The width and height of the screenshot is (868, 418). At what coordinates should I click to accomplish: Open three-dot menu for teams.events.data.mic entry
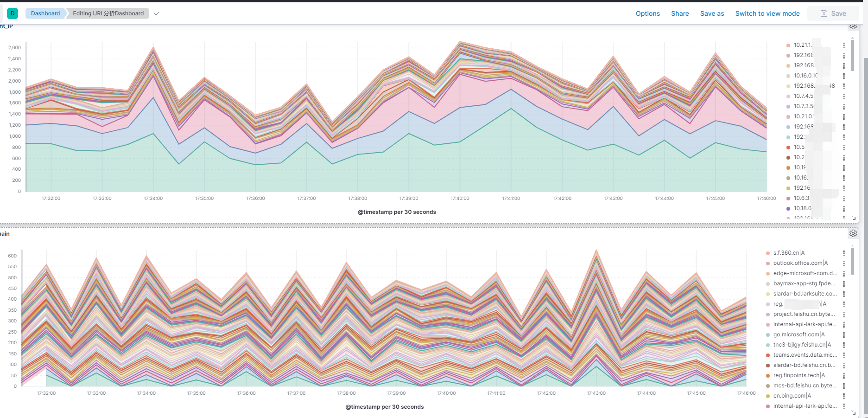(x=844, y=355)
